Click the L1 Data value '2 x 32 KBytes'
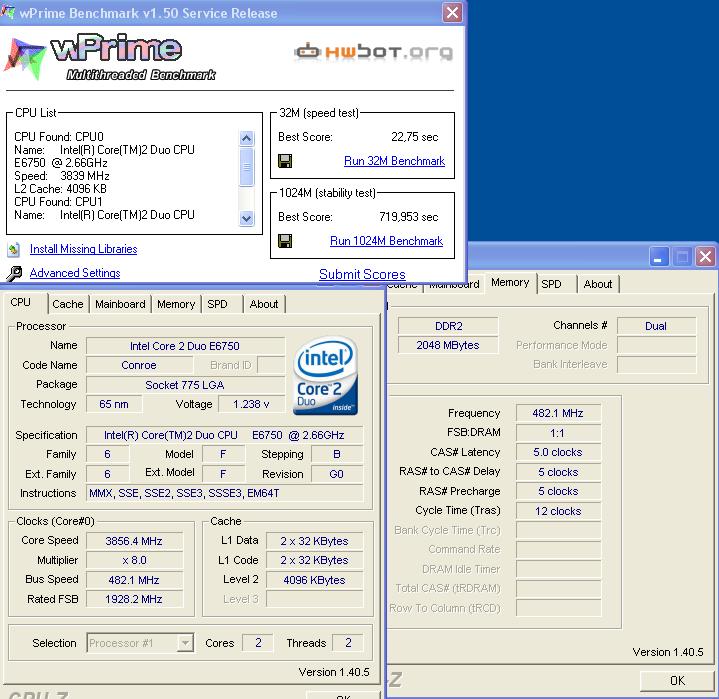The height and width of the screenshot is (699, 719). (x=314, y=541)
